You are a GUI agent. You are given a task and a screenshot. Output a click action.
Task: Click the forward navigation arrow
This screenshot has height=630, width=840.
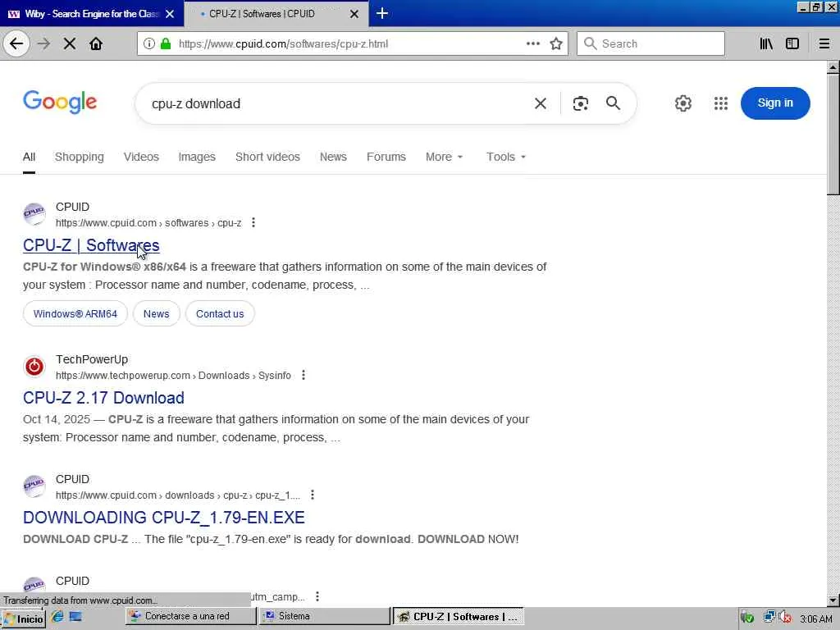coord(44,43)
